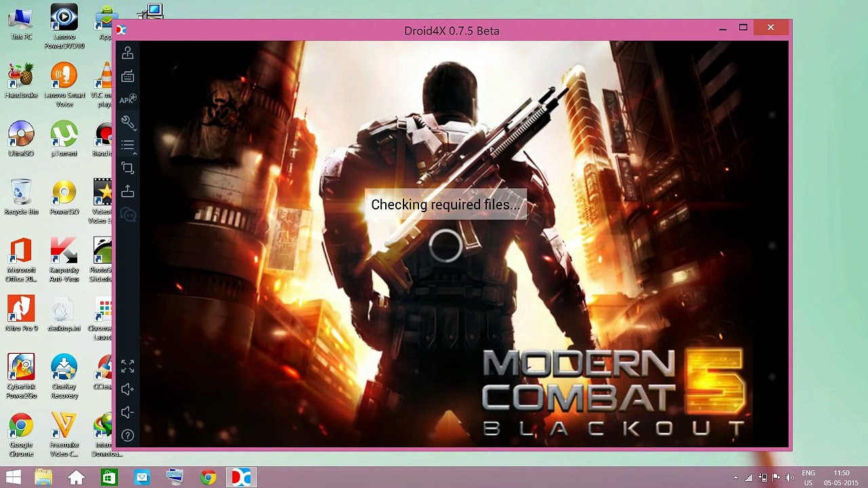
Task: Minimize the Droid4X window
Action: click(723, 28)
